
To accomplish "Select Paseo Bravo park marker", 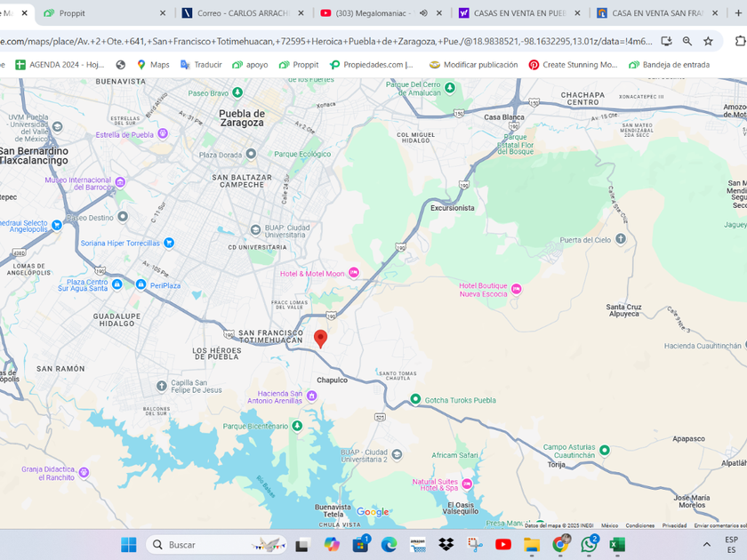I will [237, 92].
